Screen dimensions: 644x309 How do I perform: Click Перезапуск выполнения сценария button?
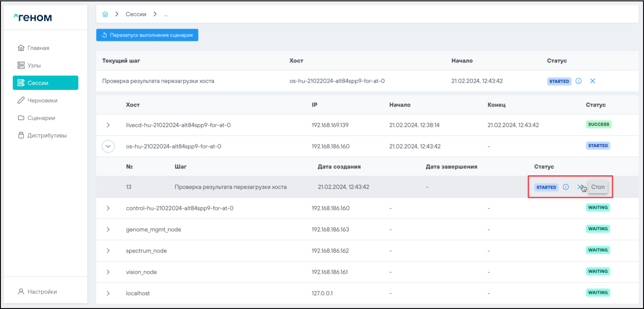click(147, 35)
